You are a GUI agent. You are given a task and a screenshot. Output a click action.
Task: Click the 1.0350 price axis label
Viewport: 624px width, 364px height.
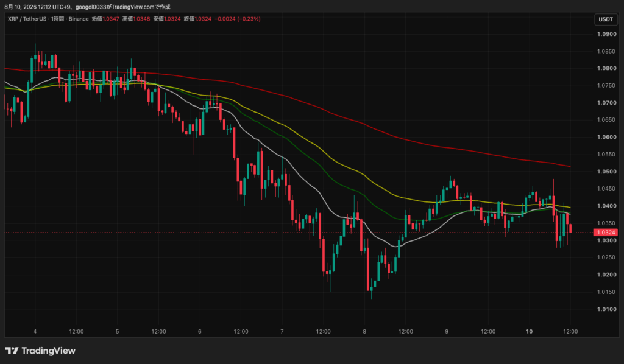click(x=607, y=223)
